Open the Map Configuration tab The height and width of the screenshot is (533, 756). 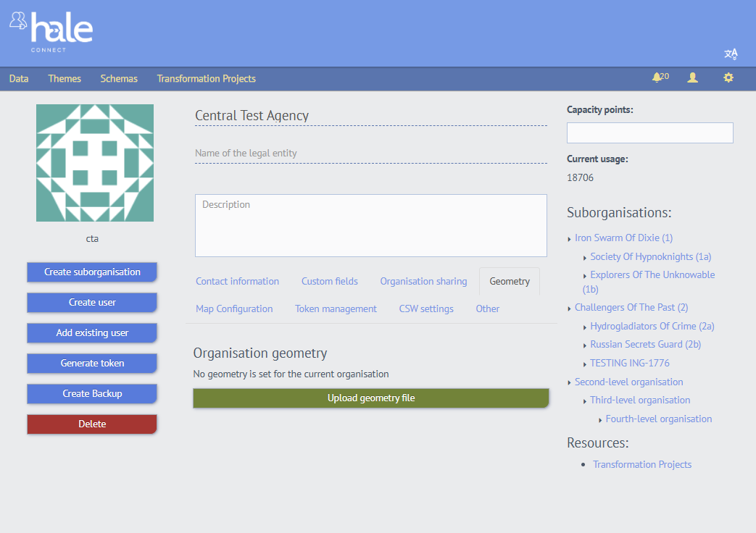[x=234, y=309]
